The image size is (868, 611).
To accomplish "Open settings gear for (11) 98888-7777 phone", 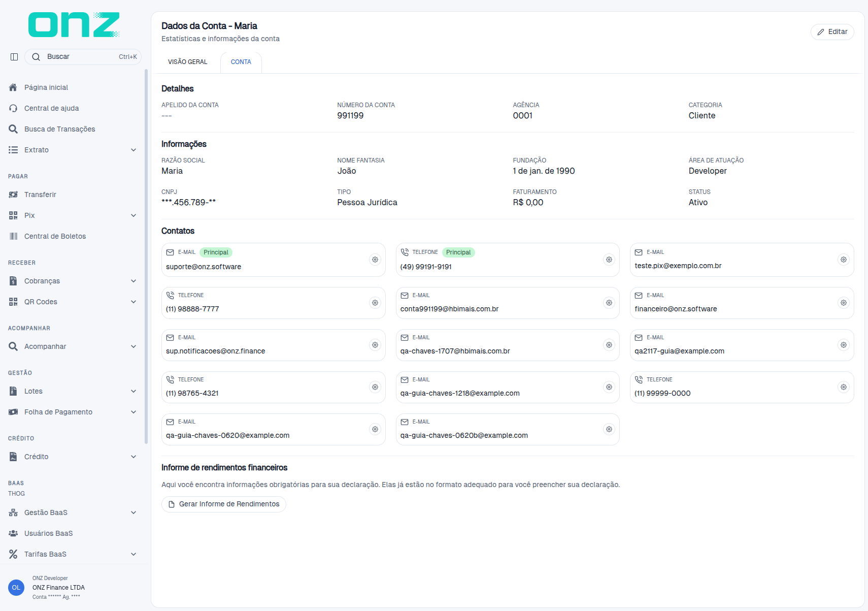I will 375,303.
